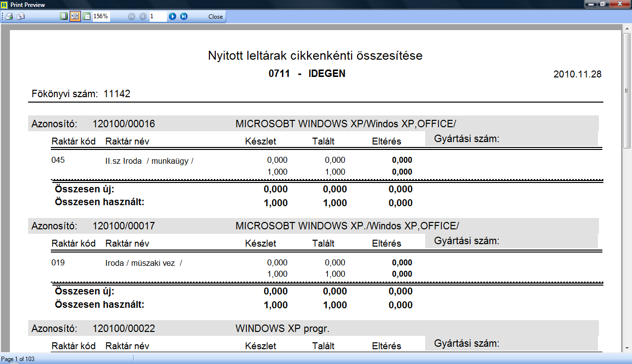Click 'MICROSOBT WINDOWS XP/Windos XP,OFFICE/' text

click(x=346, y=124)
